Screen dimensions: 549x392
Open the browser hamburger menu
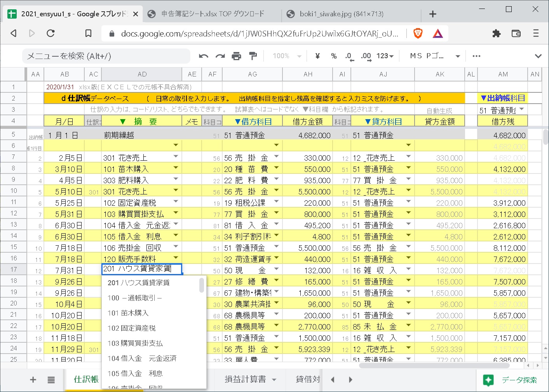click(x=536, y=33)
